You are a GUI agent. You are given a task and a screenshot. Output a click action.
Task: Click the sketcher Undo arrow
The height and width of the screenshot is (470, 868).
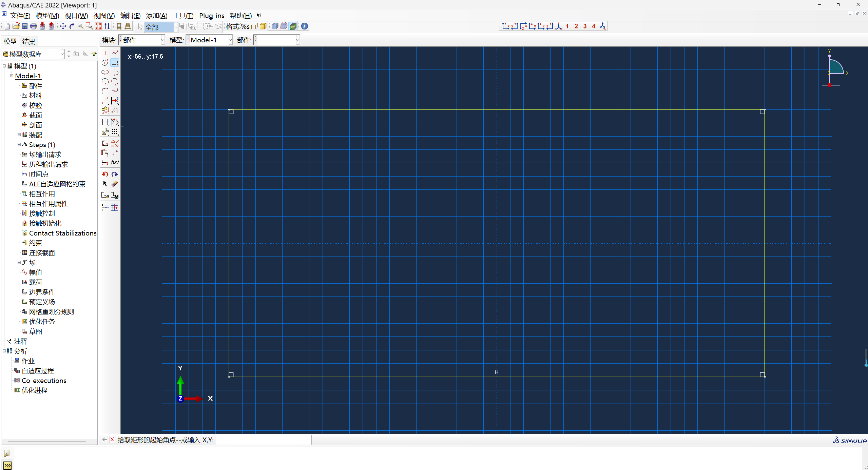pos(105,174)
